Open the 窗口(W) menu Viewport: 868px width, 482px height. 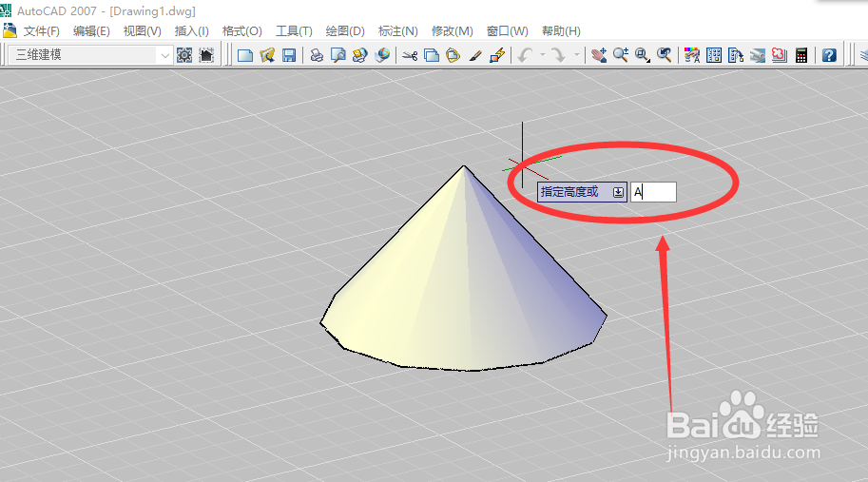point(508,31)
